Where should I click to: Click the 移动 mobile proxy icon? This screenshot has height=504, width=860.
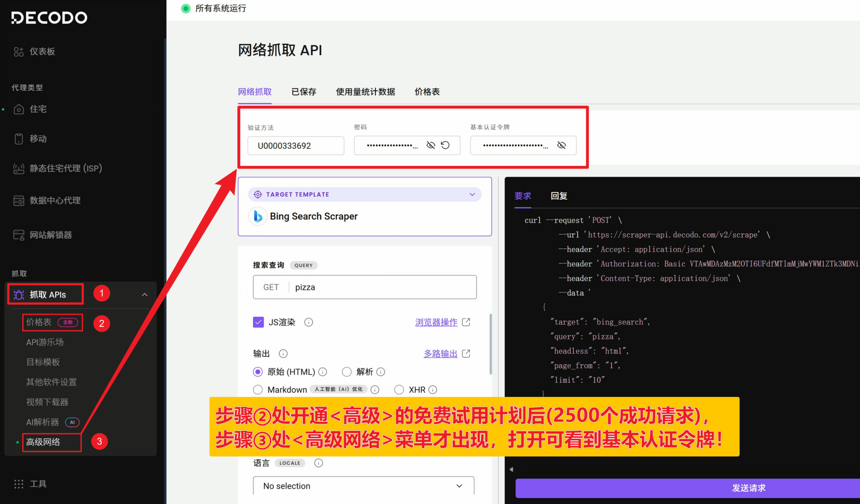[18, 139]
